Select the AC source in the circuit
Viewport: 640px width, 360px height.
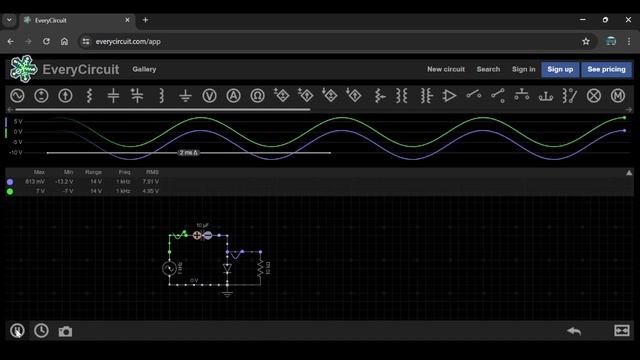point(169,268)
